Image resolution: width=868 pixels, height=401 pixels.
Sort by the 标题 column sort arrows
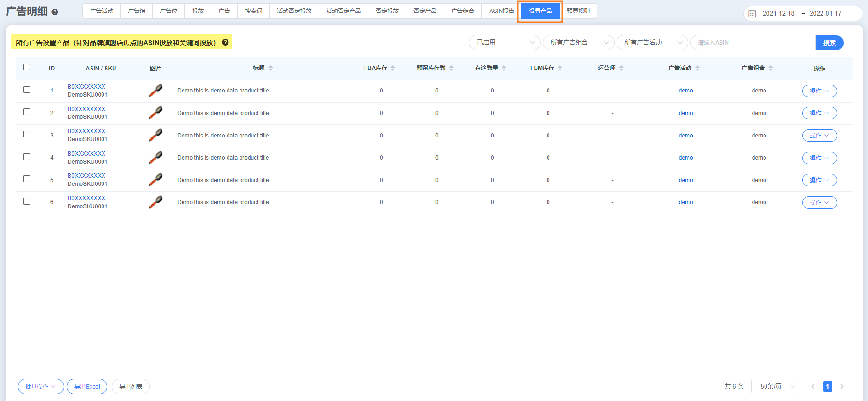click(x=271, y=68)
